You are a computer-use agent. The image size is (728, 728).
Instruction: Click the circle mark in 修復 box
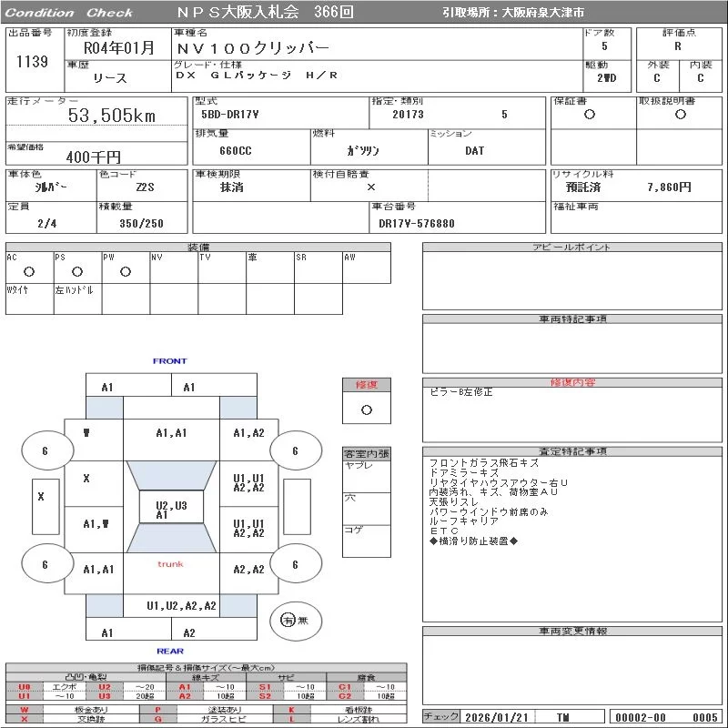click(367, 410)
